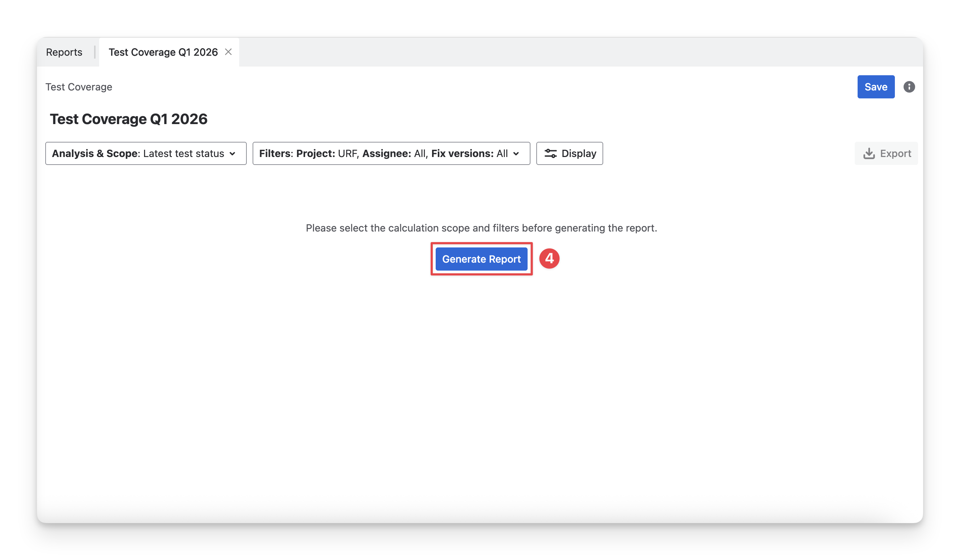The width and height of the screenshot is (960, 560).
Task: Click the info icon beside Save
Action: [909, 87]
